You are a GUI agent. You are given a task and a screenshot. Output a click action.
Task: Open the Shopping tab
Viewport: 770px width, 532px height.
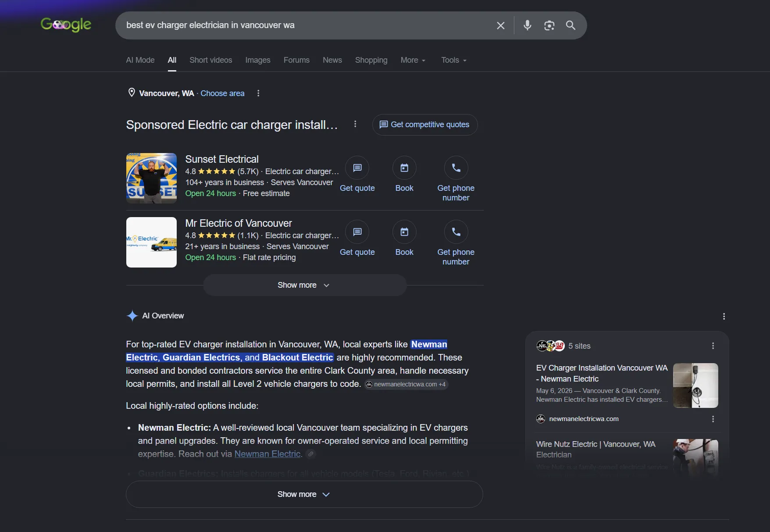[371, 60]
